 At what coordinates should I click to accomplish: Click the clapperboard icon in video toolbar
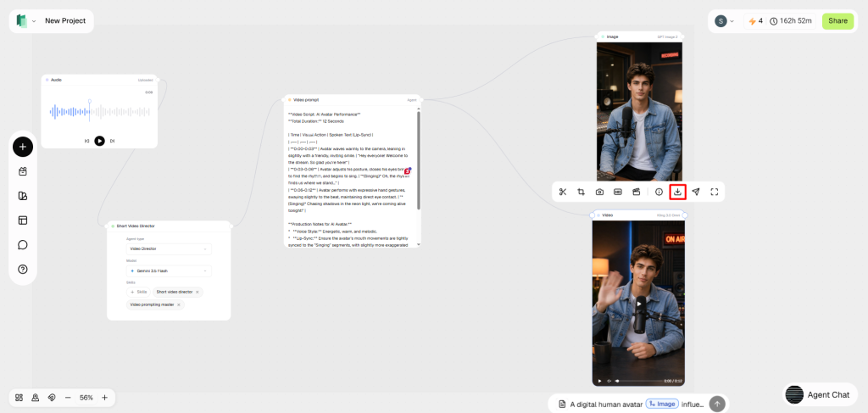(636, 193)
